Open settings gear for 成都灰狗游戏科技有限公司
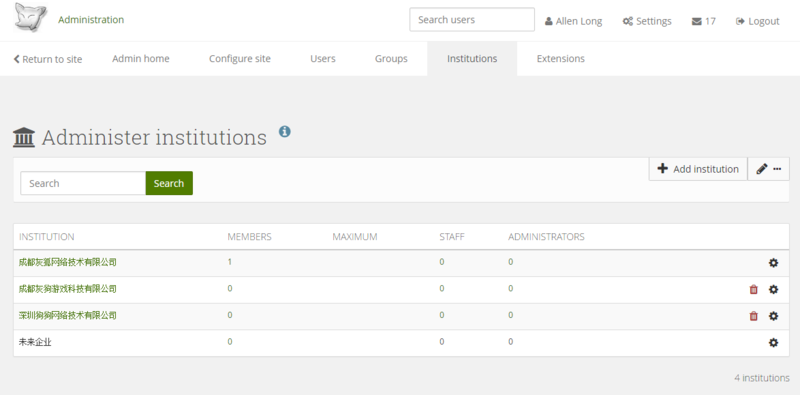800x395 pixels. click(773, 289)
